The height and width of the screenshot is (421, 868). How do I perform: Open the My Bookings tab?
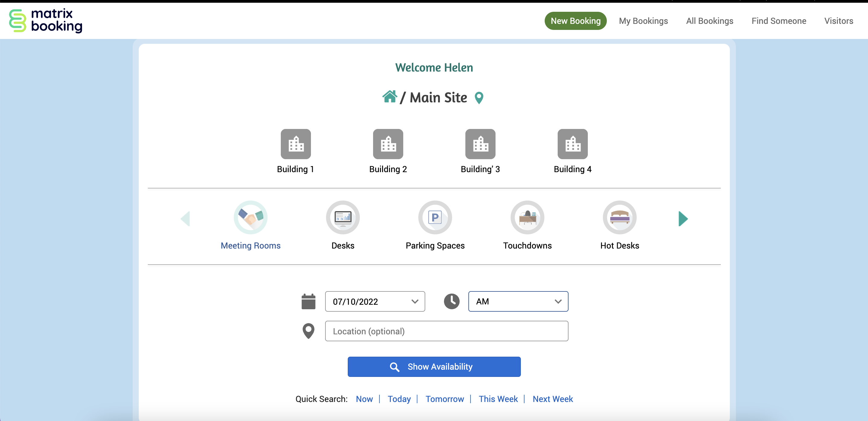tap(643, 21)
